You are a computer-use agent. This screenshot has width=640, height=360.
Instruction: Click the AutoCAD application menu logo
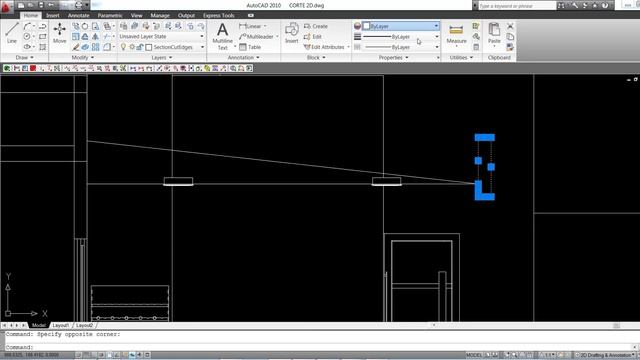(7, 6)
